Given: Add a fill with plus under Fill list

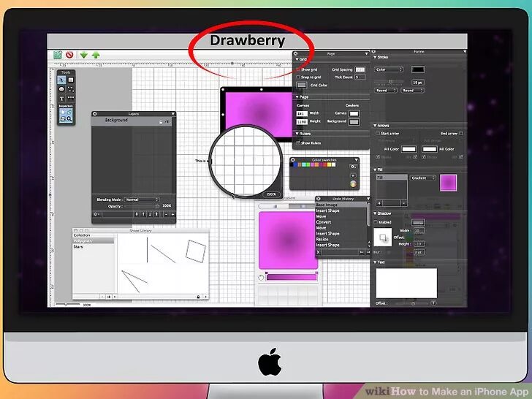Looking at the screenshot, I should coord(379,203).
